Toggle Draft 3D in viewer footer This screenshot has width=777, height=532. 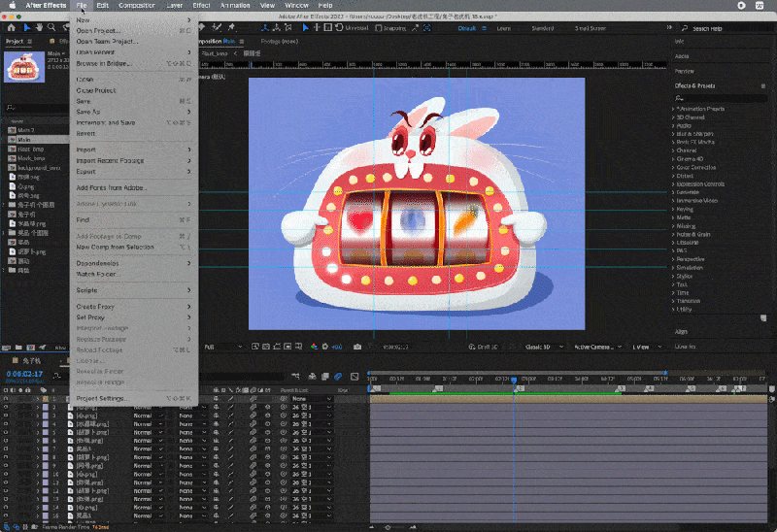(x=483, y=347)
